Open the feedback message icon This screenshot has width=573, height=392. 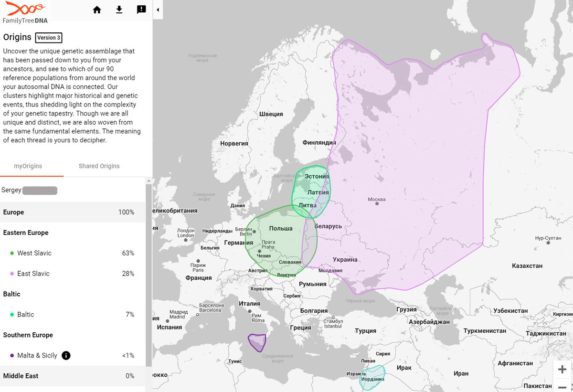point(141,10)
